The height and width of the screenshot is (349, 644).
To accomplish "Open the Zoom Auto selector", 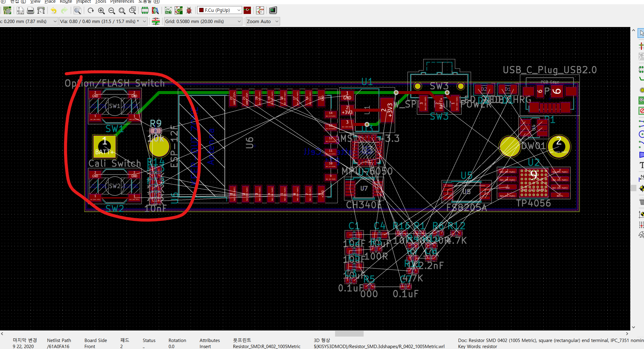I will click(262, 21).
